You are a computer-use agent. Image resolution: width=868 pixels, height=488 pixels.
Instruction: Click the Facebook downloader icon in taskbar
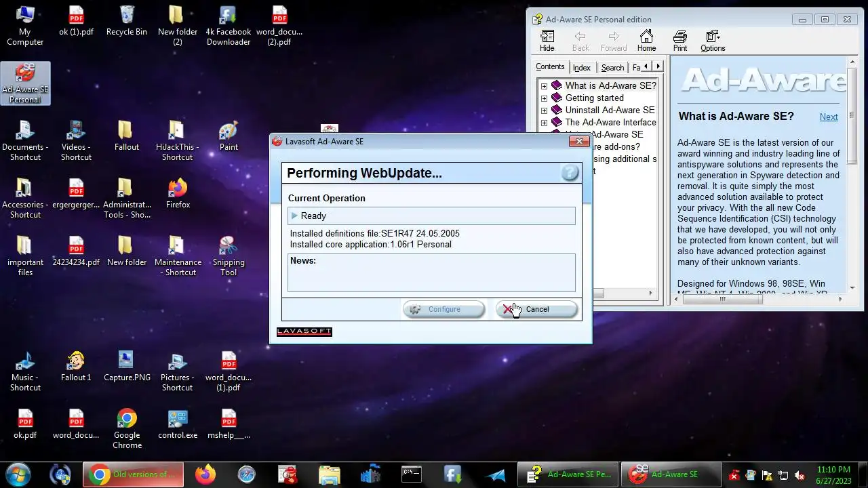click(453, 474)
